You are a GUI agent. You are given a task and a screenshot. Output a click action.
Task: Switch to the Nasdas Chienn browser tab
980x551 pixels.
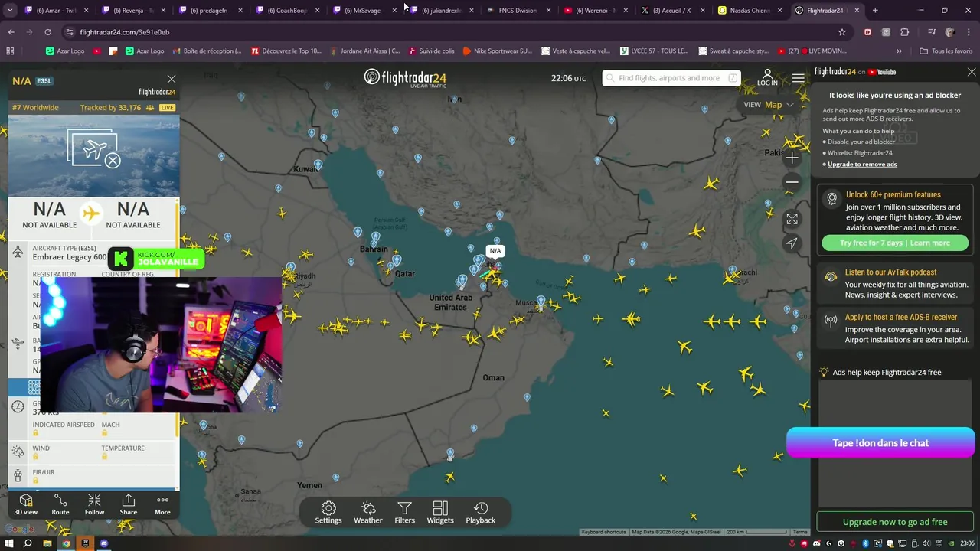tap(749, 11)
